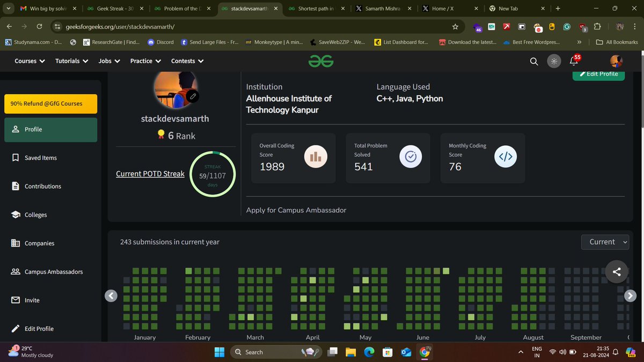The width and height of the screenshot is (644, 362).
Task: Open the tab search chevron in Chrome
Action: (x=7, y=9)
